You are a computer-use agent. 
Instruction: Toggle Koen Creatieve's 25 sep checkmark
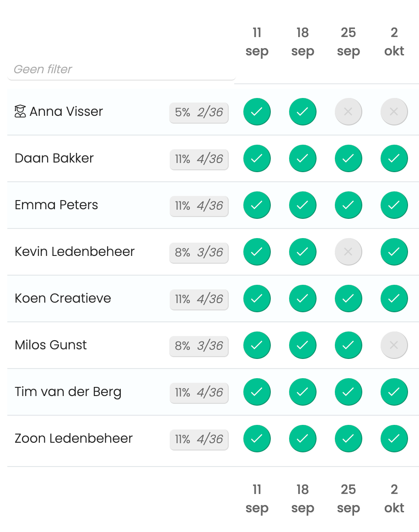pos(348,299)
